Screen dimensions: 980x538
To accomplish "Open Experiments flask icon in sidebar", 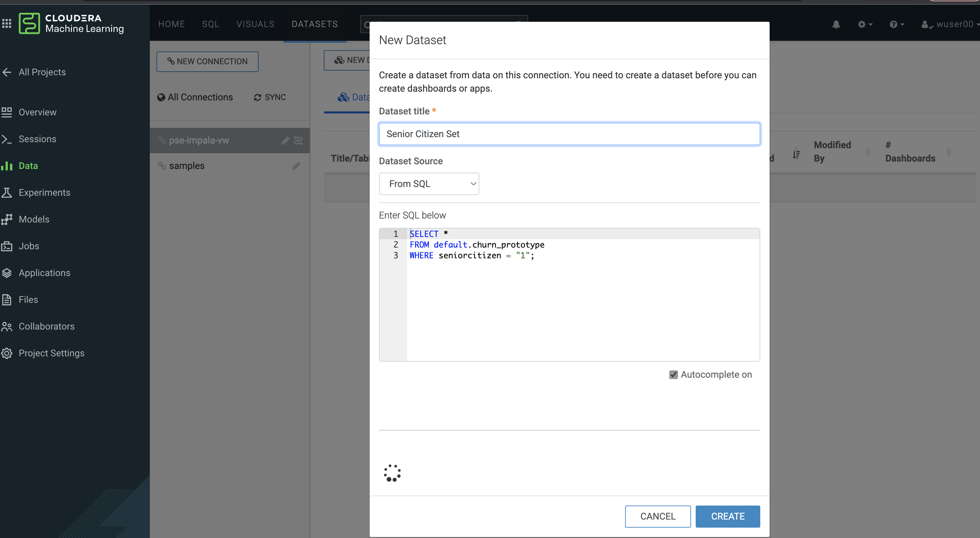I will pos(7,192).
